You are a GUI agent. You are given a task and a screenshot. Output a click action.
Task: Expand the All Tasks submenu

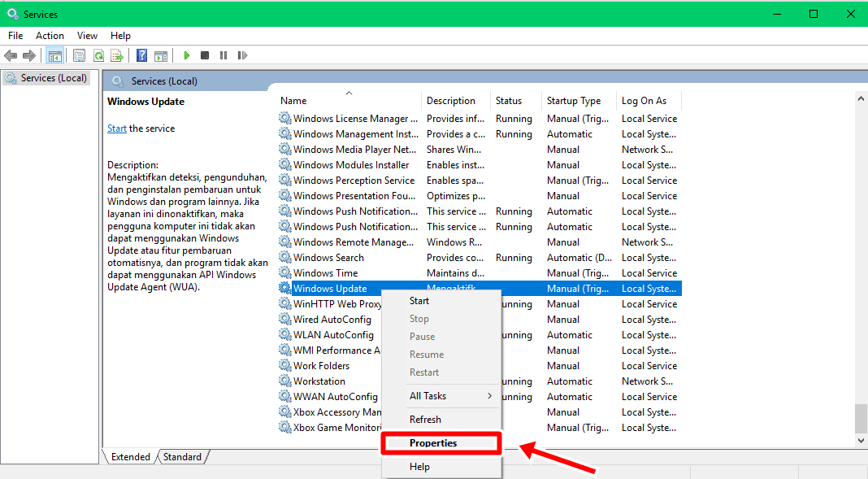[x=441, y=396]
